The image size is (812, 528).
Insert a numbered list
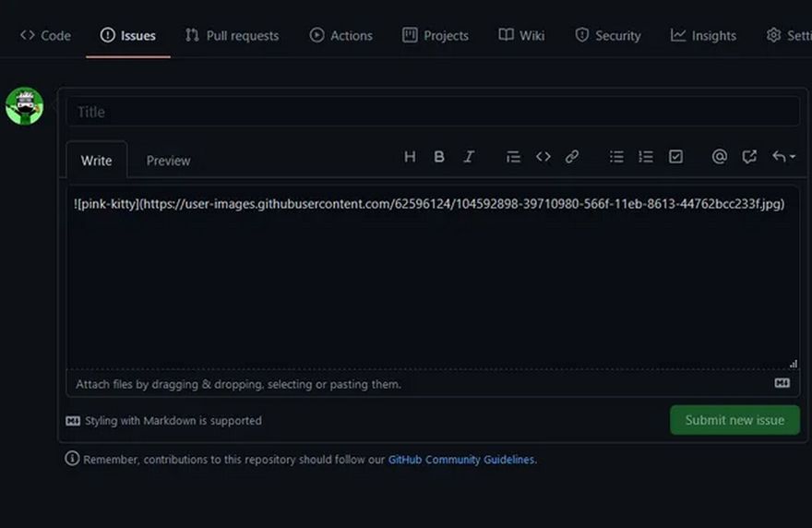[646, 157]
